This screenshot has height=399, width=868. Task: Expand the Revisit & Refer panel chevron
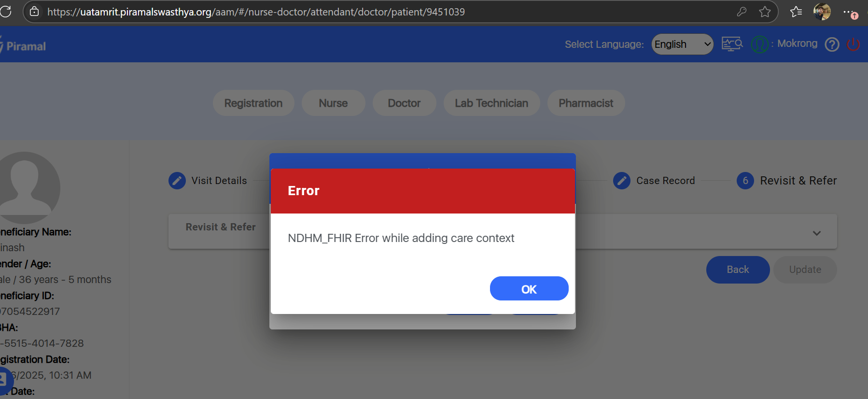[x=817, y=233]
